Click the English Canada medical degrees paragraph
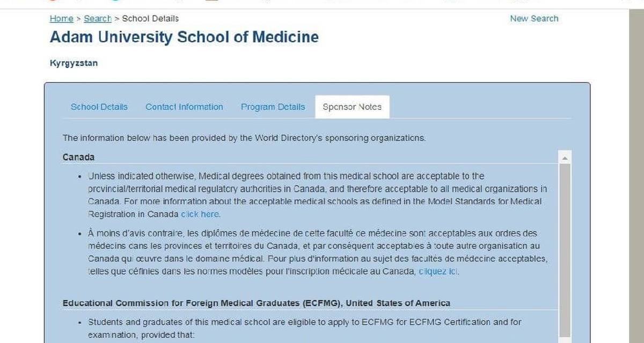The height and width of the screenshot is (343, 644). click(x=317, y=195)
